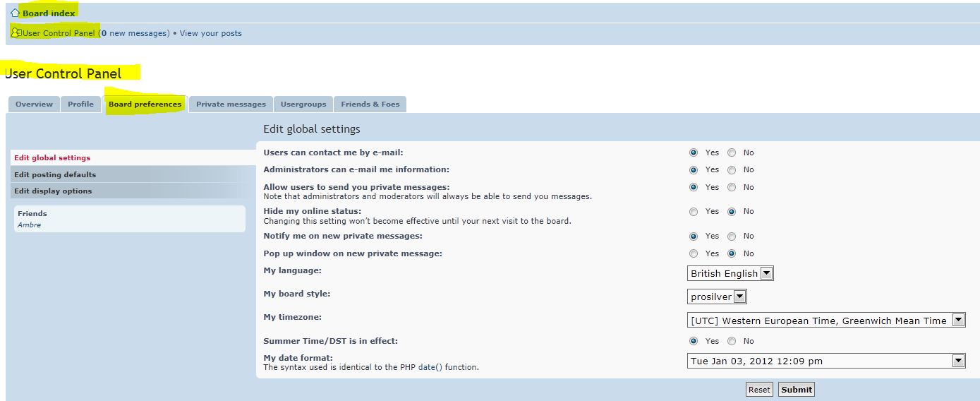Select Edit posting defaults in sidebar
980x401 pixels.
[55, 174]
